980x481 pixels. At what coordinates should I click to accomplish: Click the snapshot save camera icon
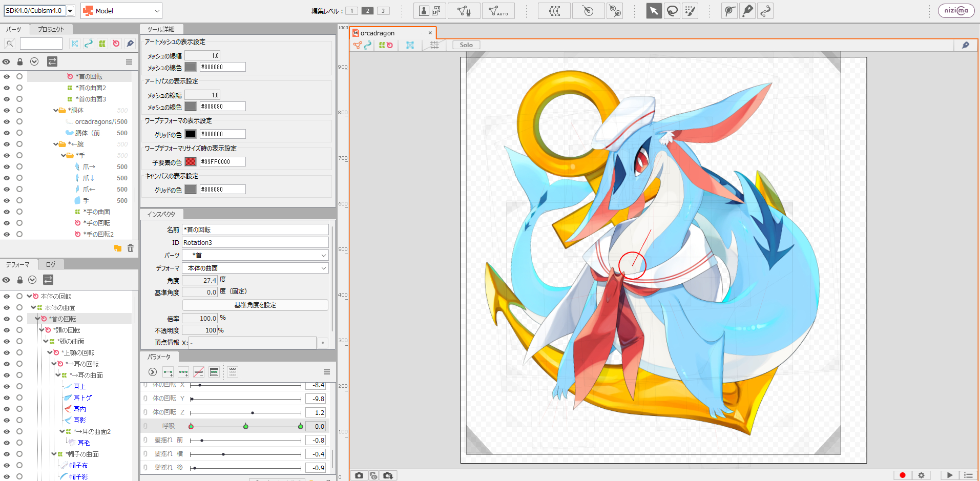click(x=388, y=475)
